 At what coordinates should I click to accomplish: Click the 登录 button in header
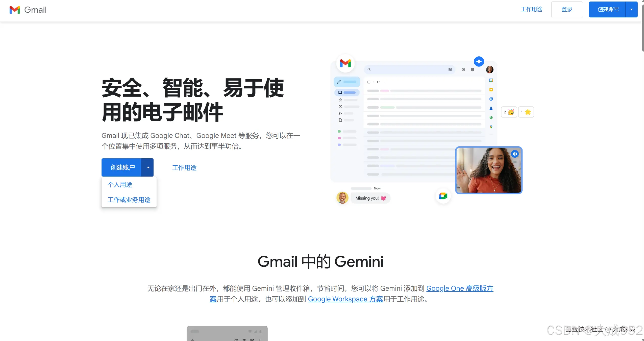coord(567,10)
